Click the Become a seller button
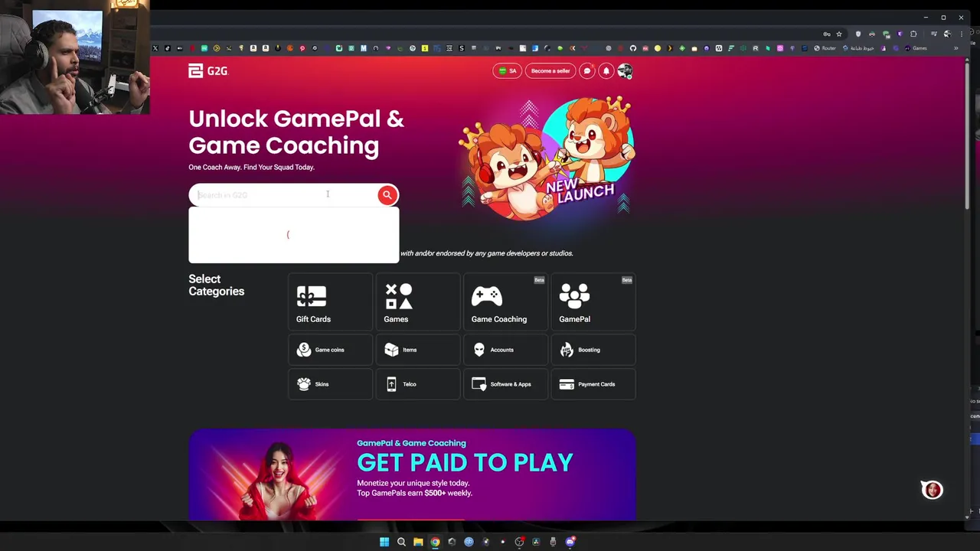 pyautogui.click(x=550, y=71)
